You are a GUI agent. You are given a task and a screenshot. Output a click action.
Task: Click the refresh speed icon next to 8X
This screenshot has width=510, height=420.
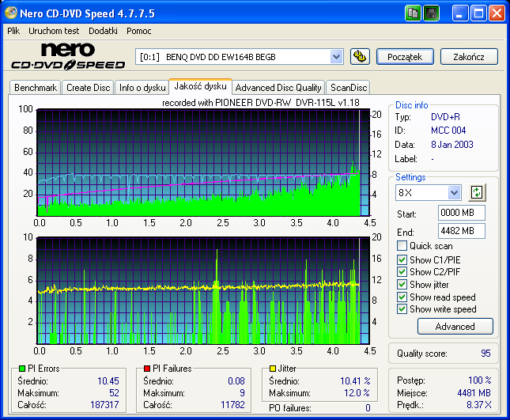tap(477, 192)
